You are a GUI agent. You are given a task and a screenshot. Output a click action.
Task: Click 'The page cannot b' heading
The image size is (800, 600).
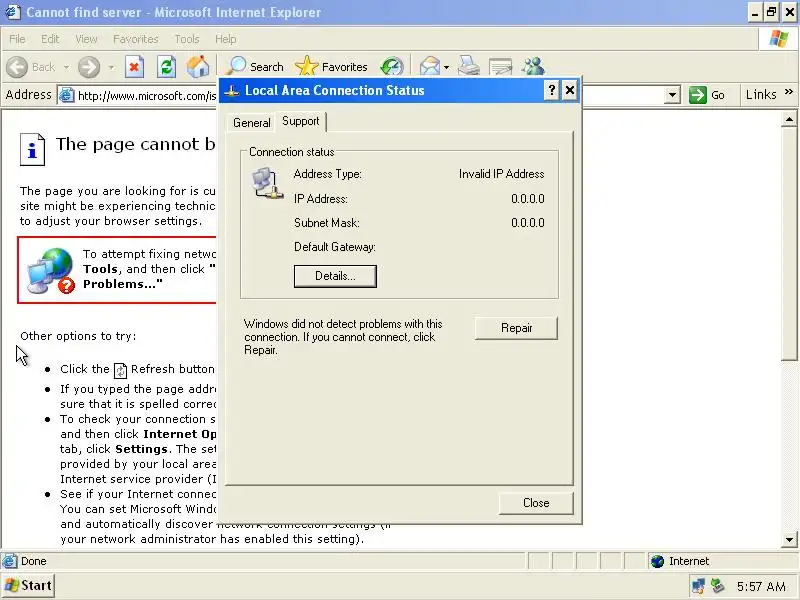click(135, 144)
